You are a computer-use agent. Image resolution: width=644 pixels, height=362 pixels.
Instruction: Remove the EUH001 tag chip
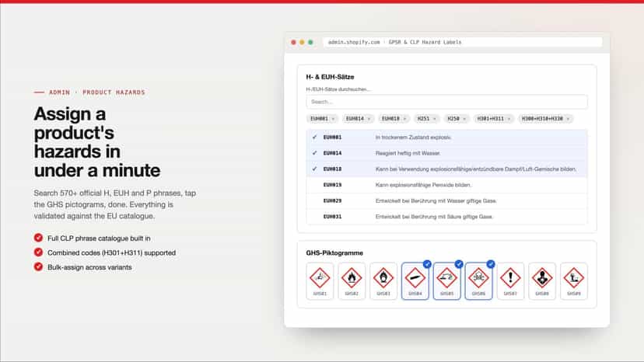[x=333, y=119]
